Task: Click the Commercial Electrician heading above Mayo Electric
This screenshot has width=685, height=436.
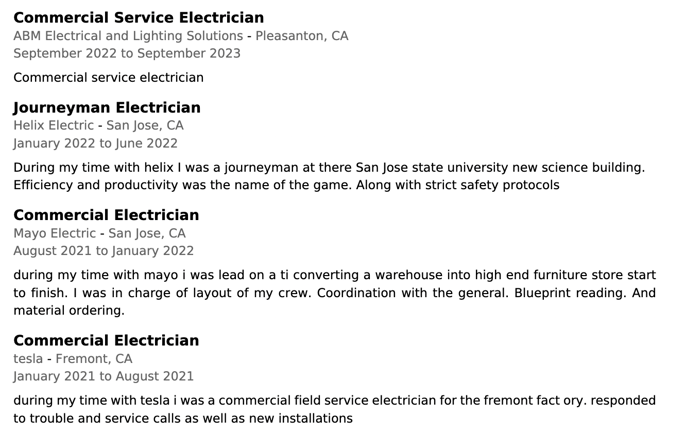Action: [106, 215]
